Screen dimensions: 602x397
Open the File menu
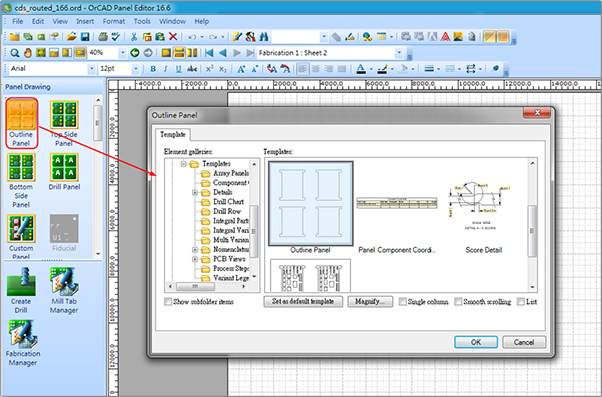coord(17,21)
